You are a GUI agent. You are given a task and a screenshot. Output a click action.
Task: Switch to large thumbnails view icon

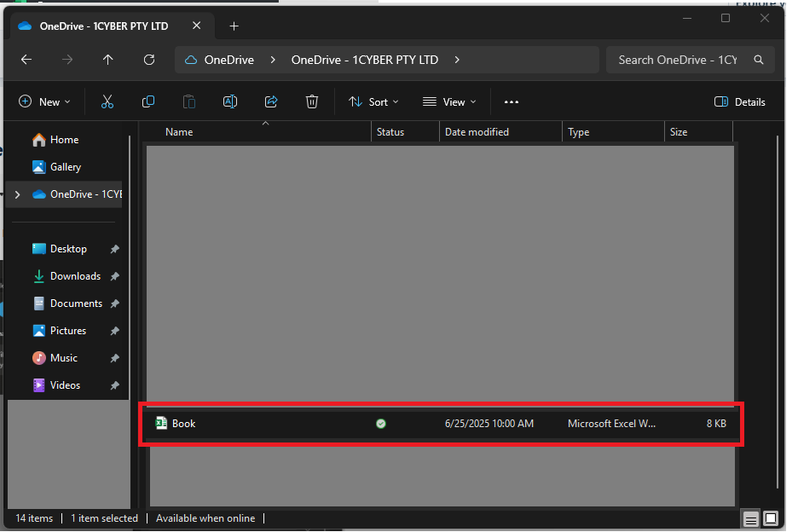click(771, 519)
